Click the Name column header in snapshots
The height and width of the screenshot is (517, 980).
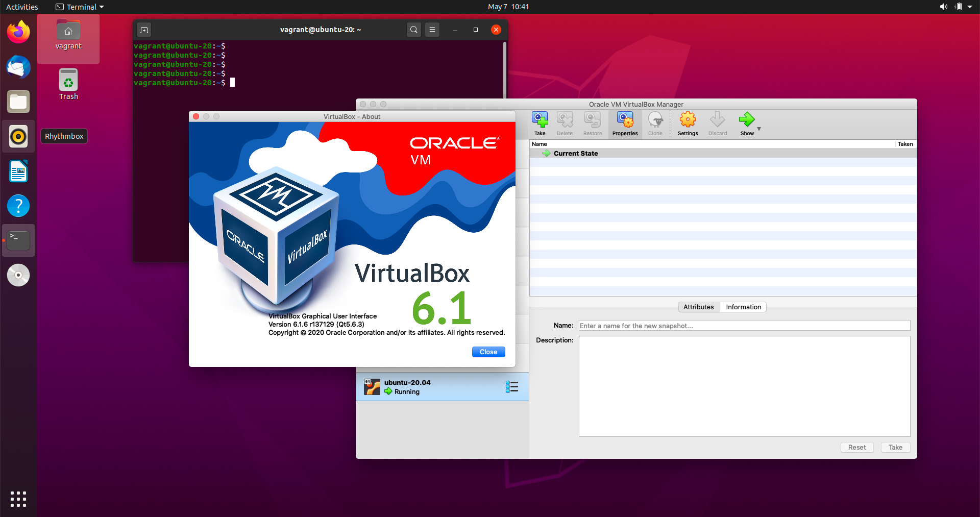[x=712, y=144]
